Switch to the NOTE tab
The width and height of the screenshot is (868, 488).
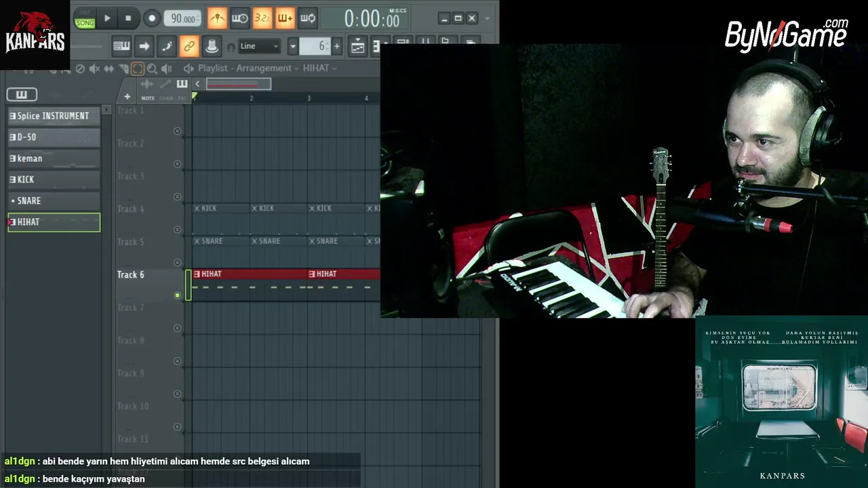(148, 98)
